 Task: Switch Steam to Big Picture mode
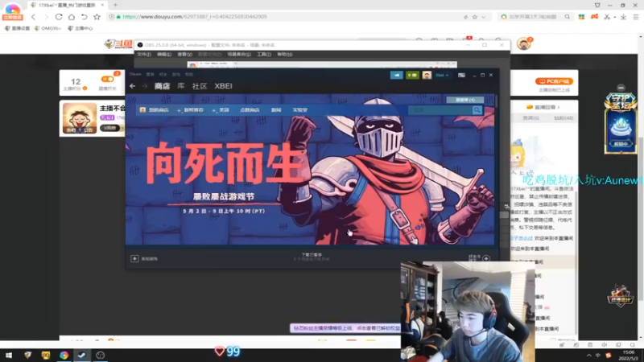[461, 75]
